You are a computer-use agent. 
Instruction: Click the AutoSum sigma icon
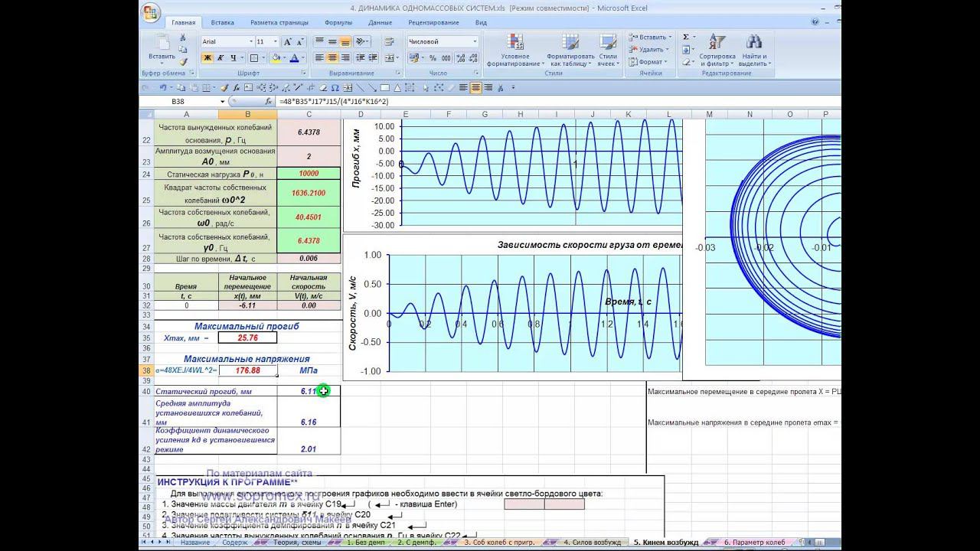click(x=685, y=37)
